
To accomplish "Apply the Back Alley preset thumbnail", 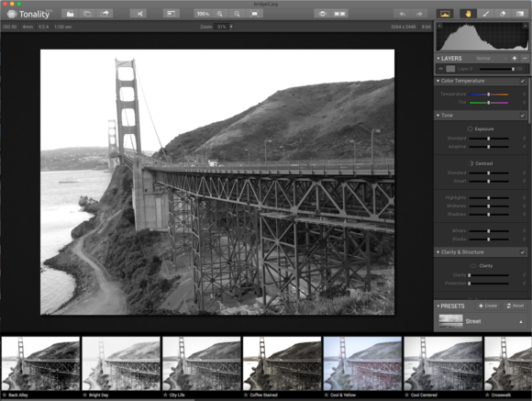I will click(x=40, y=363).
